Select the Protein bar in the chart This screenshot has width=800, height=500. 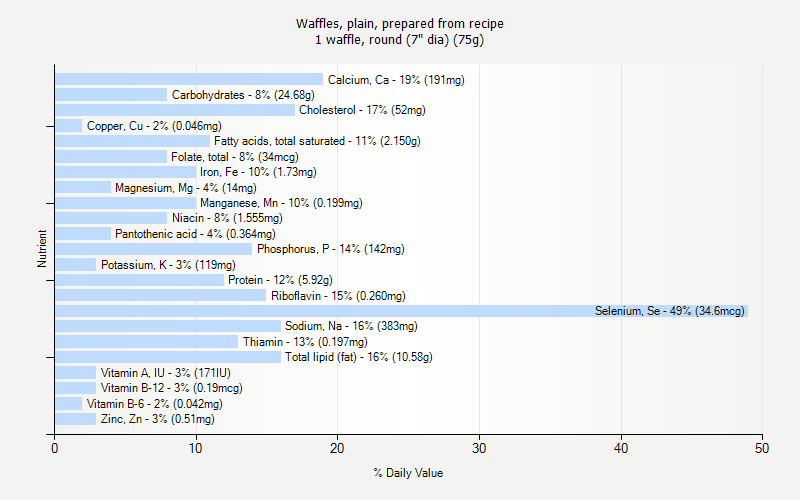pyautogui.click(x=139, y=280)
